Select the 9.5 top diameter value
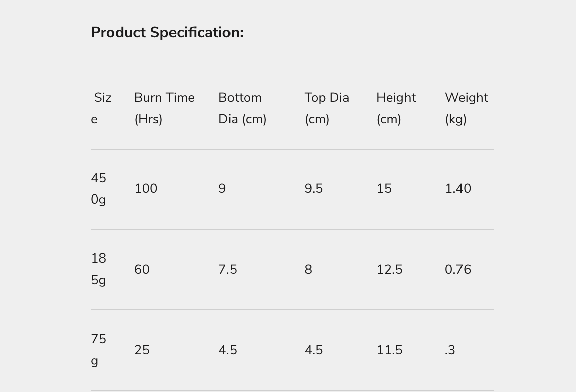 314,189
